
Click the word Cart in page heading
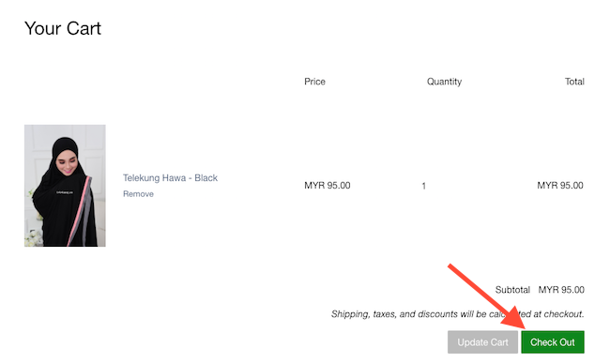84,28
